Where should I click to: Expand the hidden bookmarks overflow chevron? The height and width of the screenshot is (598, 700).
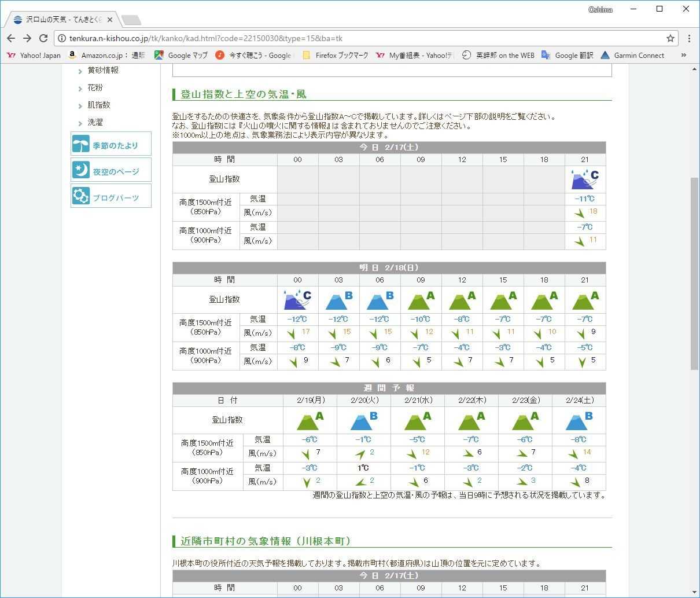coord(683,56)
